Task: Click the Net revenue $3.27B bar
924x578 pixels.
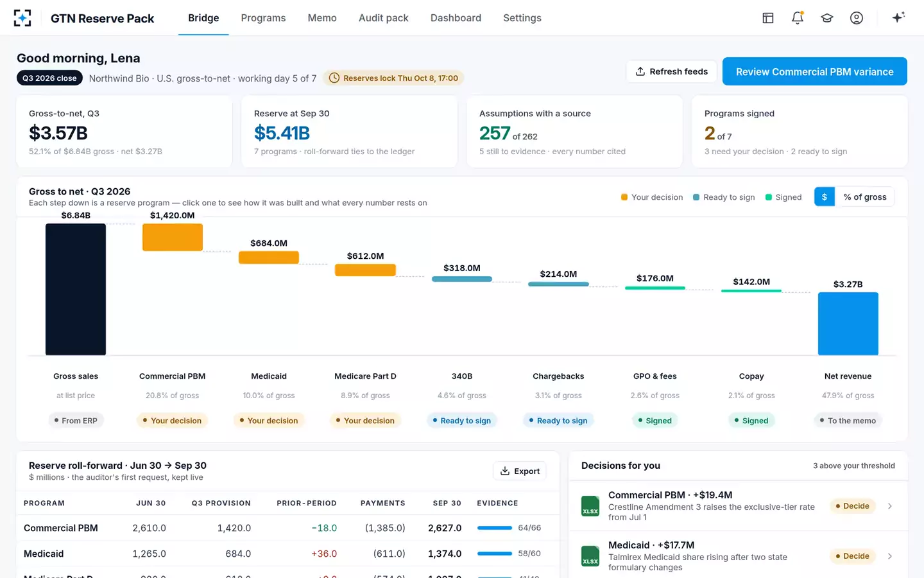Action: pos(848,324)
